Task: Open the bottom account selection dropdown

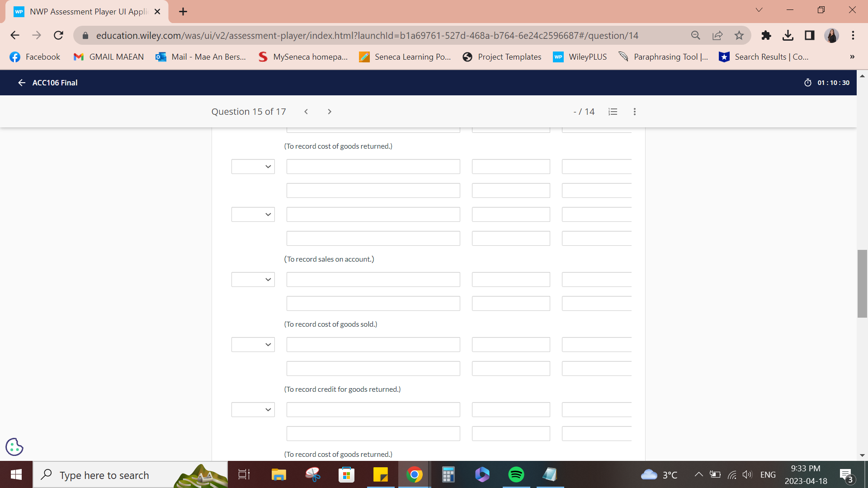Action: pos(253,409)
